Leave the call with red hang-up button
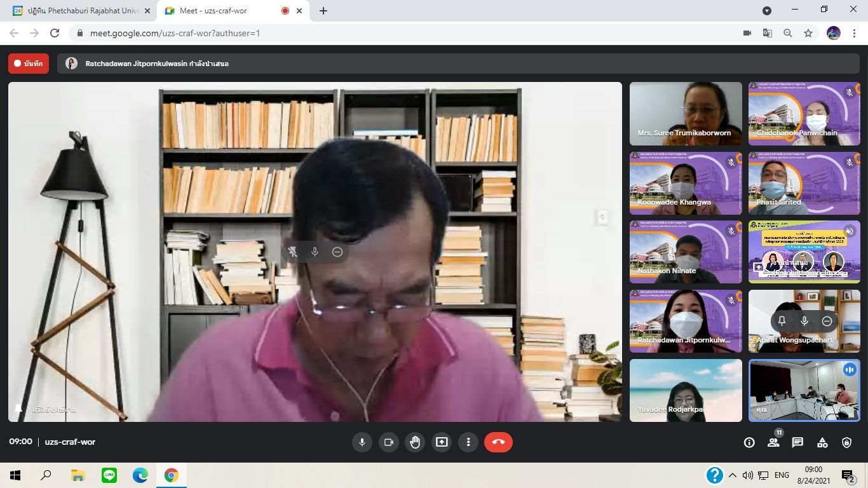 [x=498, y=442]
